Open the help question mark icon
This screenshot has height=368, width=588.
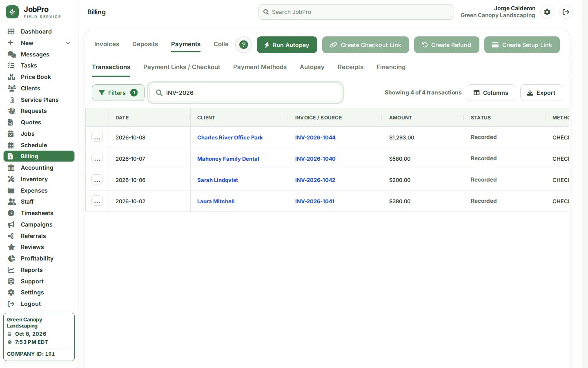click(x=244, y=45)
